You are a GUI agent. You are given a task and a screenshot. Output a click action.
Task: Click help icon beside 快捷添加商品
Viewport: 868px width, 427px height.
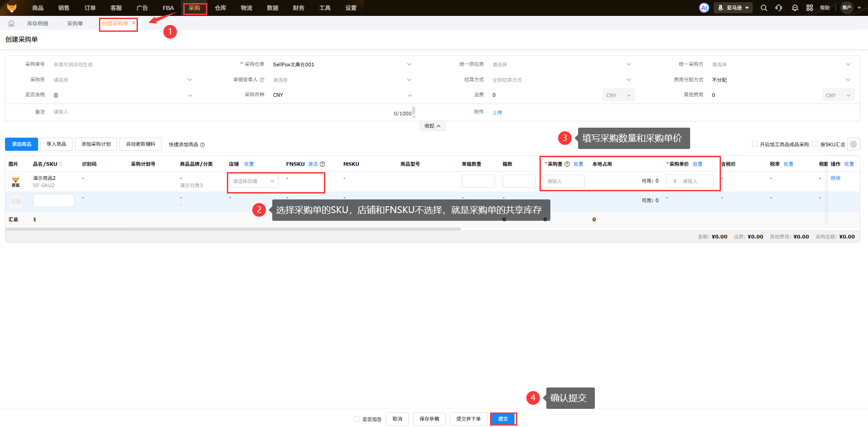coord(202,145)
